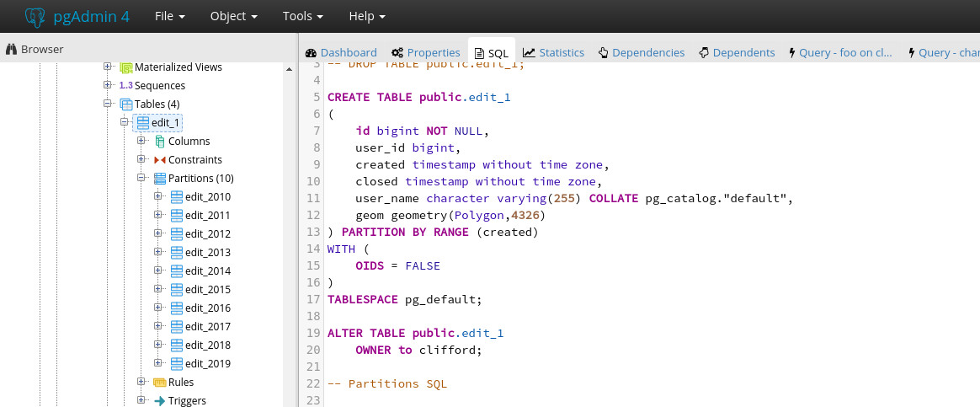Viewport: 980px width, 407px height.
Task: Click the Columns node icon
Action: [x=159, y=142]
